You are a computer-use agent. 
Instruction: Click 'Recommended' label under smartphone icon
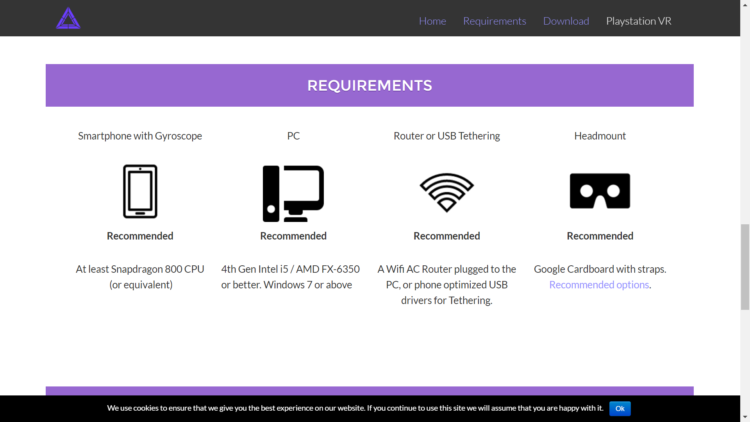coord(140,236)
